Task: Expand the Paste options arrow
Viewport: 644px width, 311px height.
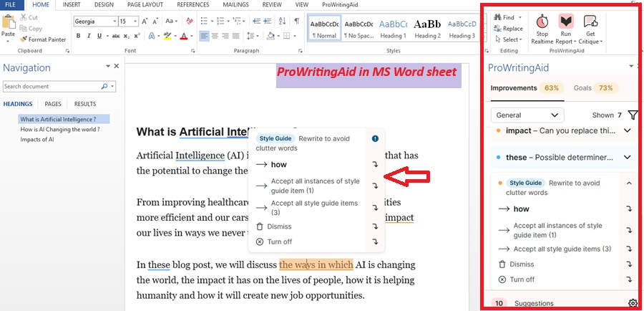Action: tap(8, 41)
